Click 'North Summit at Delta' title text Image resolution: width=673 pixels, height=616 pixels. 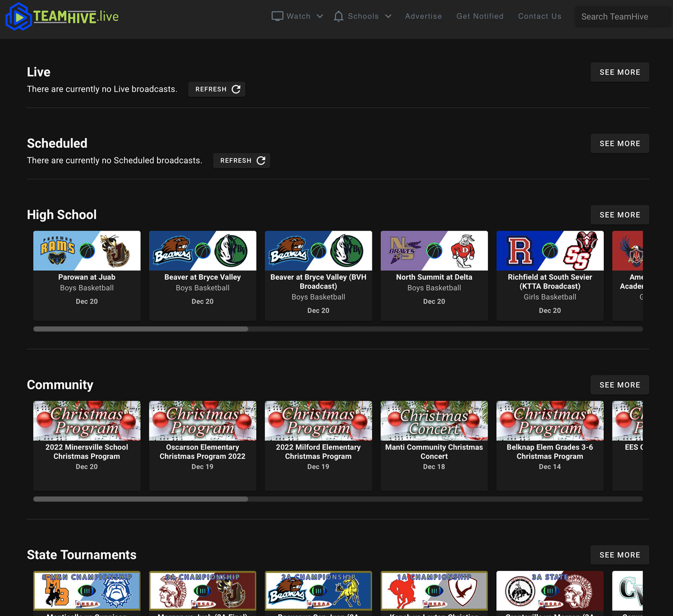(x=434, y=277)
